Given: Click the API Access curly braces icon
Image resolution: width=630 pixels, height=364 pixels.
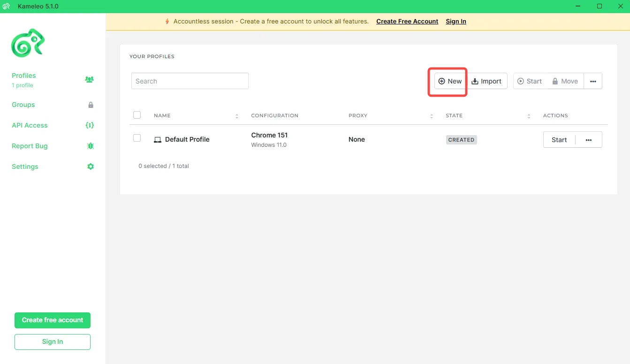Looking at the screenshot, I should click(x=90, y=125).
